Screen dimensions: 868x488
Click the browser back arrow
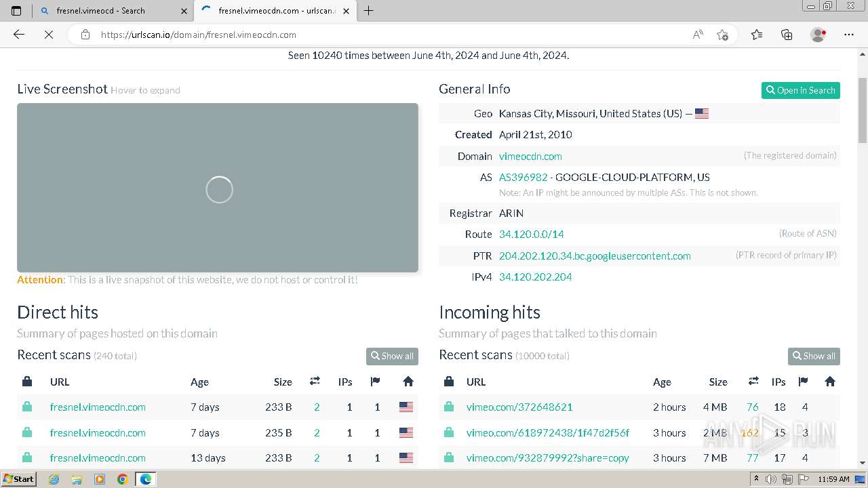(x=19, y=35)
